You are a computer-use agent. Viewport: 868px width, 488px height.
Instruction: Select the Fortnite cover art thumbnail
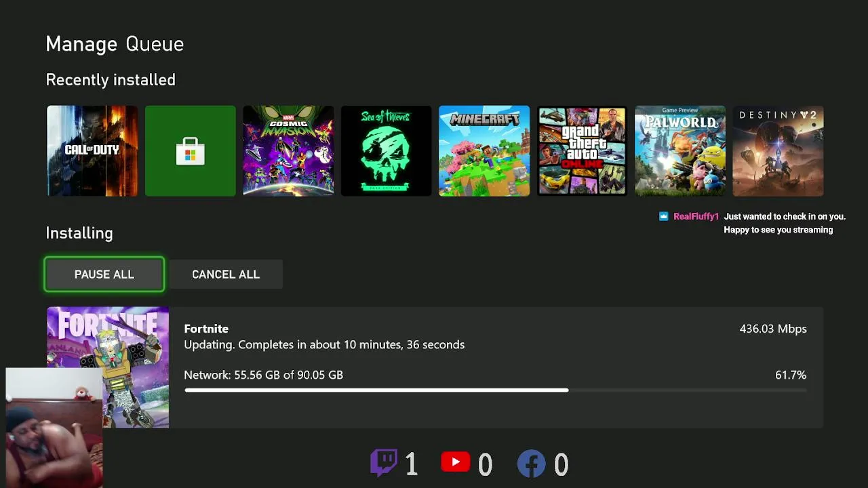click(x=108, y=367)
